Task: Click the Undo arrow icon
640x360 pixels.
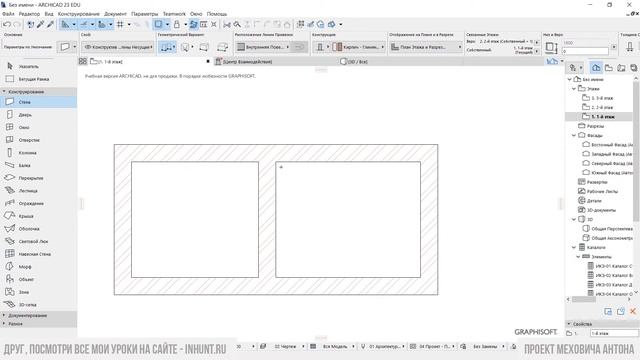Action: tap(7, 24)
